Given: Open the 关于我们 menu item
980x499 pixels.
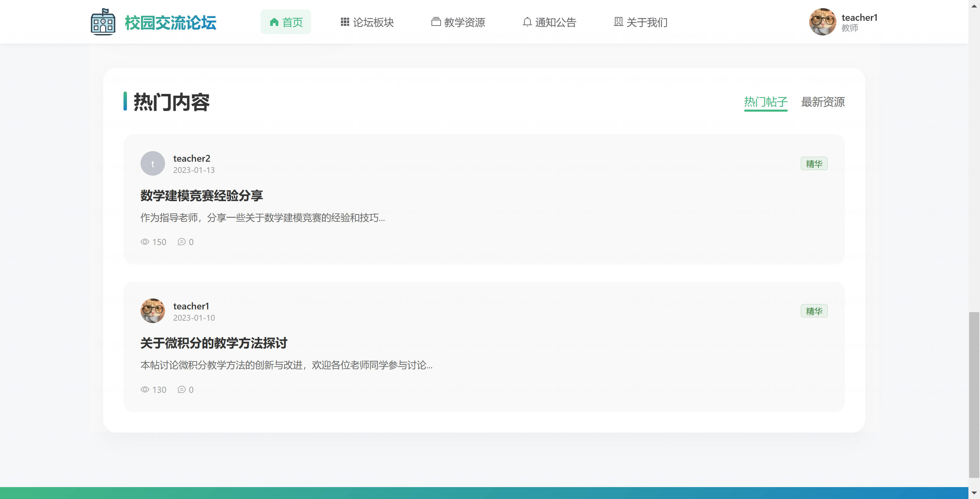Looking at the screenshot, I should click(x=641, y=22).
